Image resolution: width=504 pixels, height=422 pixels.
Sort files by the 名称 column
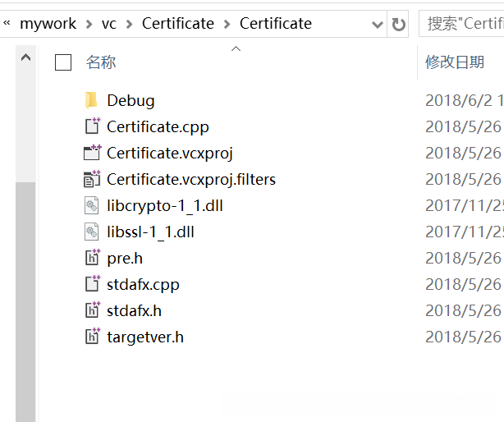tap(101, 62)
